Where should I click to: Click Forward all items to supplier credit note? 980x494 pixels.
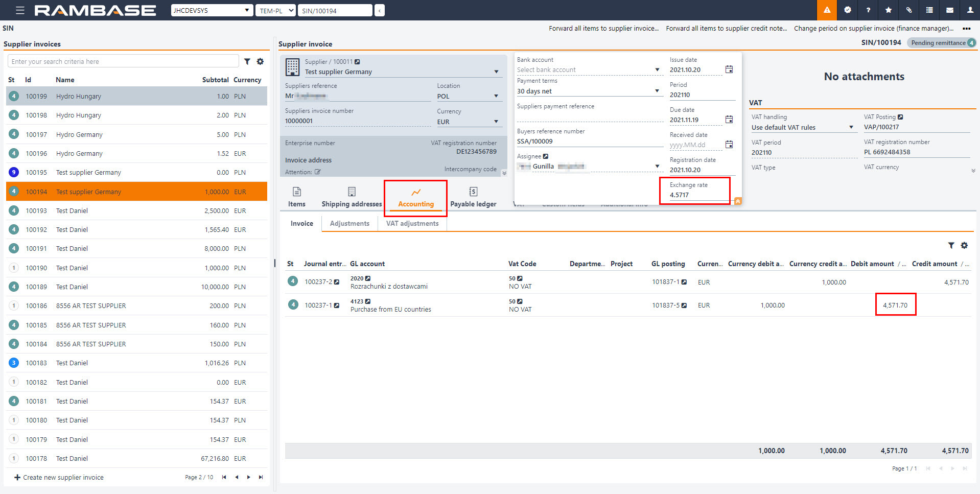coord(726,29)
